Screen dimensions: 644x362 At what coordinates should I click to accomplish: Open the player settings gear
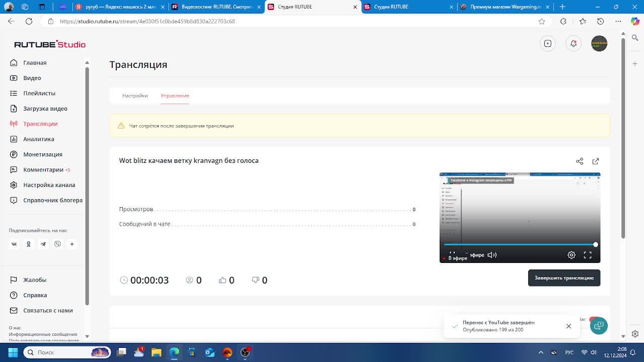(572, 255)
